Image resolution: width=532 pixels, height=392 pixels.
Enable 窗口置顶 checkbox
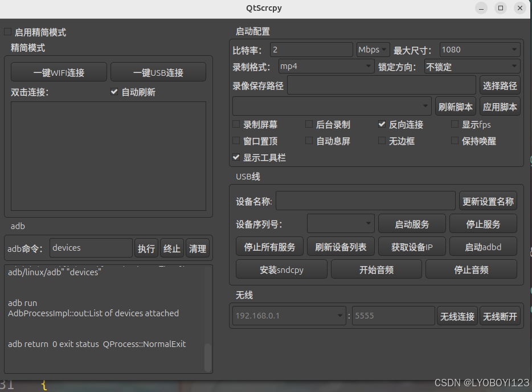click(x=236, y=141)
